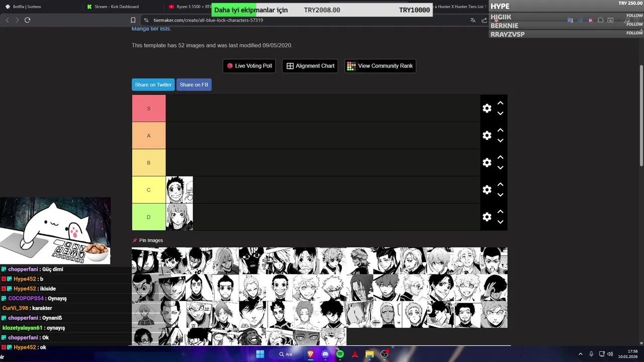The image size is (644, 362).
Task: Open settings gear for S tier row
Action: click(x=487, y=108)
